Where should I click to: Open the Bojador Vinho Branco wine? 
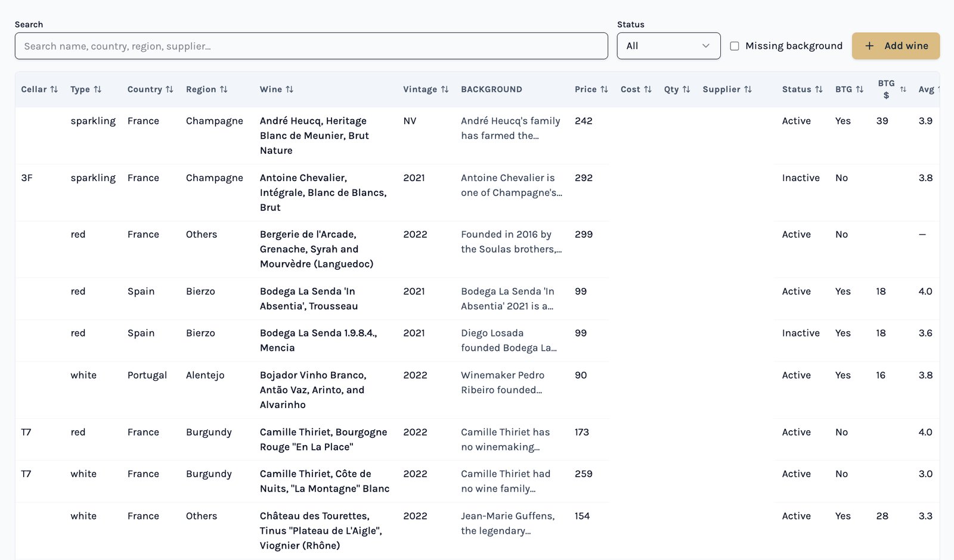[313, 390]
